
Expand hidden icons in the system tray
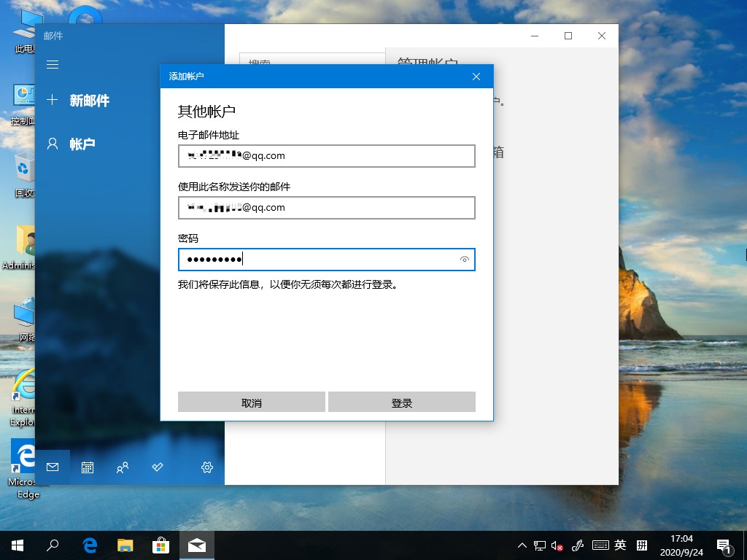click(522, 545)
